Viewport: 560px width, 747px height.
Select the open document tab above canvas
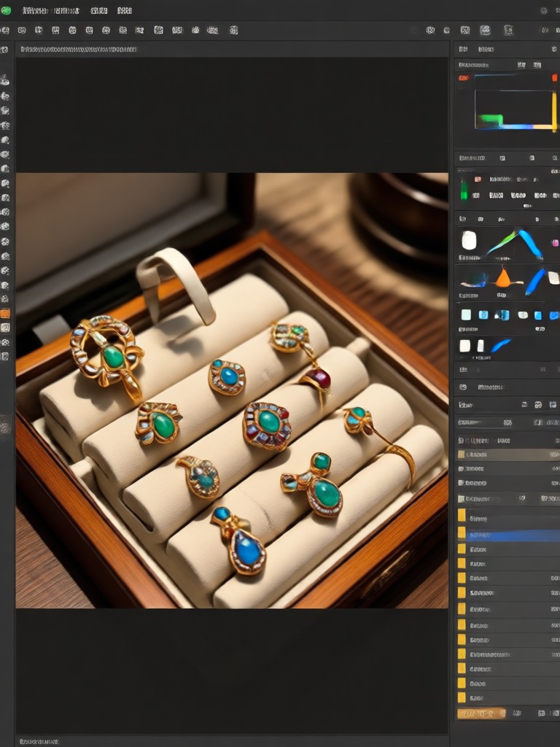click(79, 50)
